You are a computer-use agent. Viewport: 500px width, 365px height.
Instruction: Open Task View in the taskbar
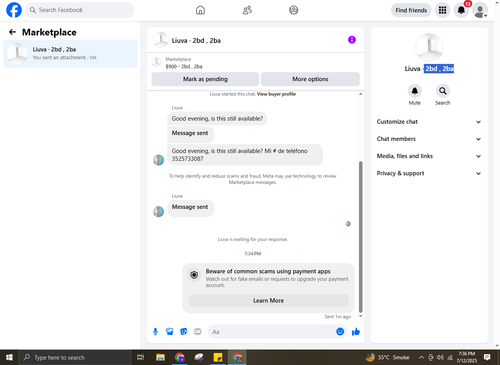[x=141, y=357]
